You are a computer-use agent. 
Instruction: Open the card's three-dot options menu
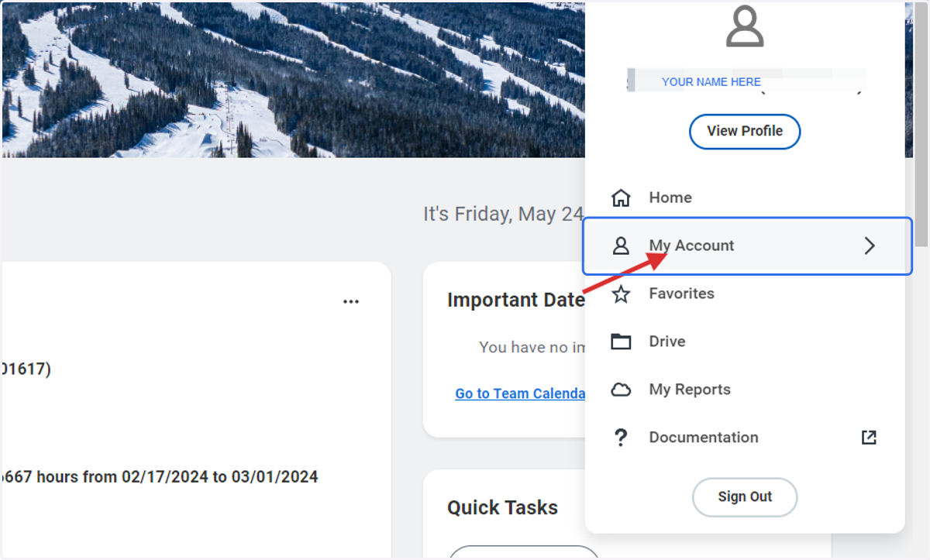point(351,302)
